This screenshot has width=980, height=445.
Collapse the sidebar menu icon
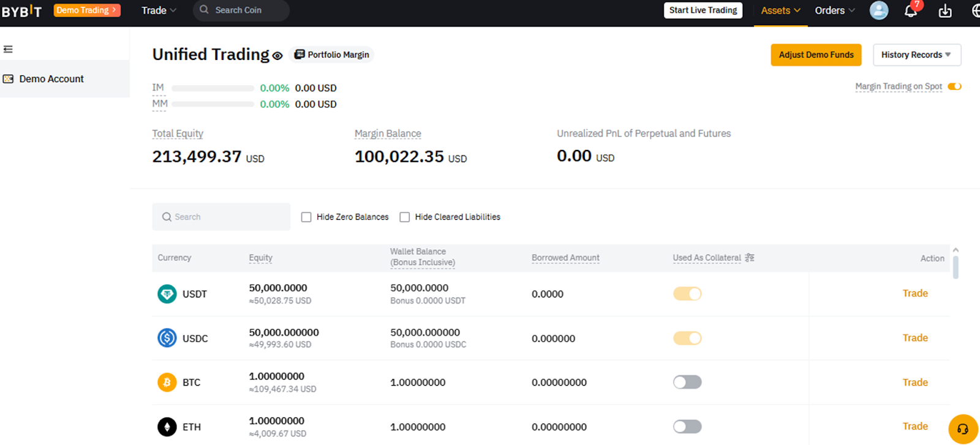tap(8, 49)
